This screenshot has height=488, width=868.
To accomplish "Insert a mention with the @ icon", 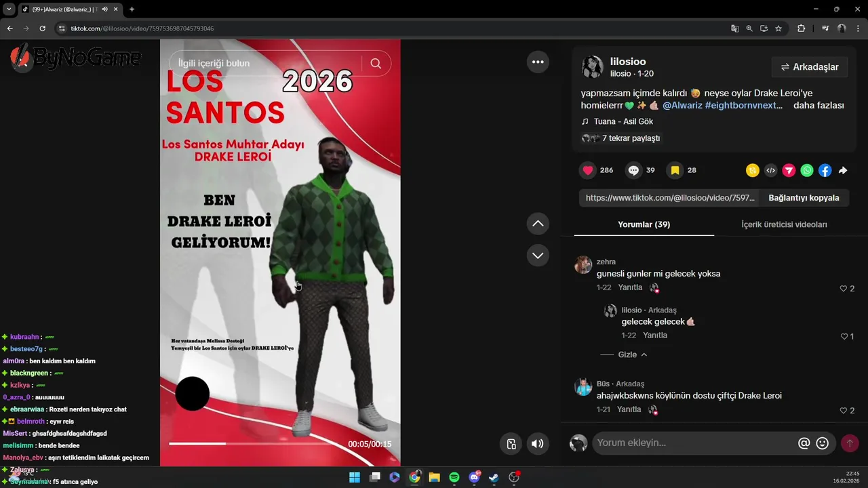I will pos(804,443).
